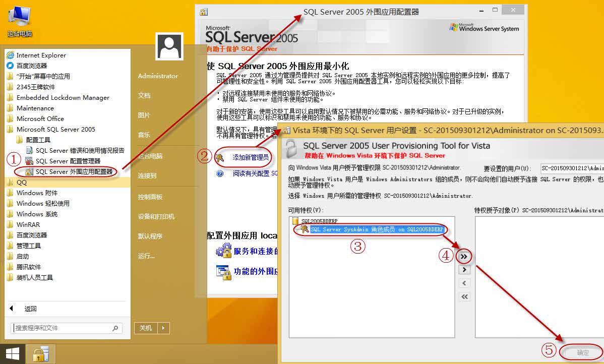The image size is (604, 364).
Task: Click the 关机 shutdown button
Action: [x=146, y=328]
